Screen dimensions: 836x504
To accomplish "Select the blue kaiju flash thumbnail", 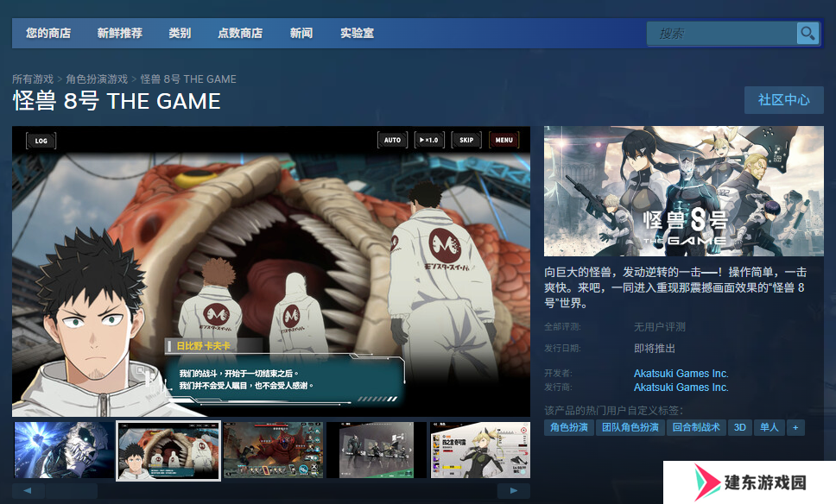I will tap(63, 450).
